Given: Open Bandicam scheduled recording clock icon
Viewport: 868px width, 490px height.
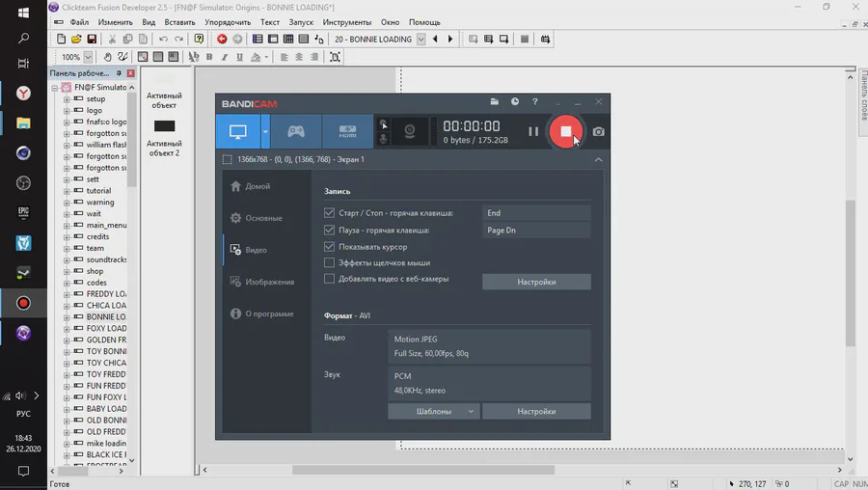Looking at the screenshot, I should coord(515,101).
